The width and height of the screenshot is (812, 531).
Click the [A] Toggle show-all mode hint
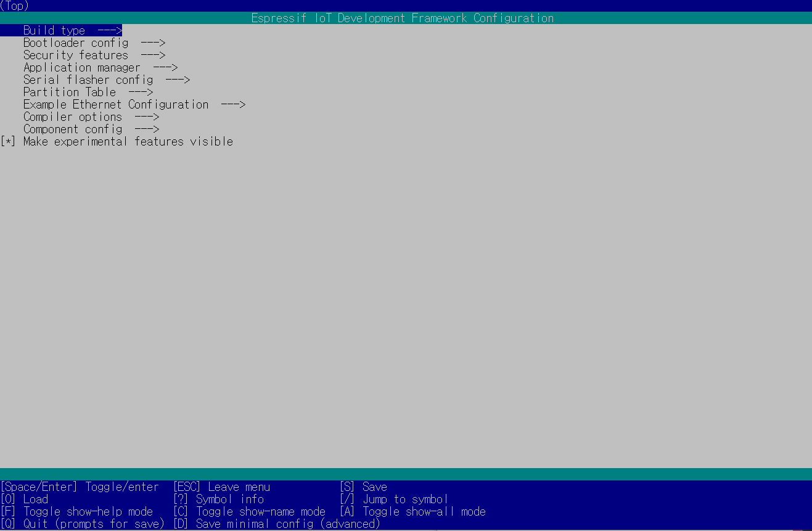pyautogui.click(x=412, y=511)
